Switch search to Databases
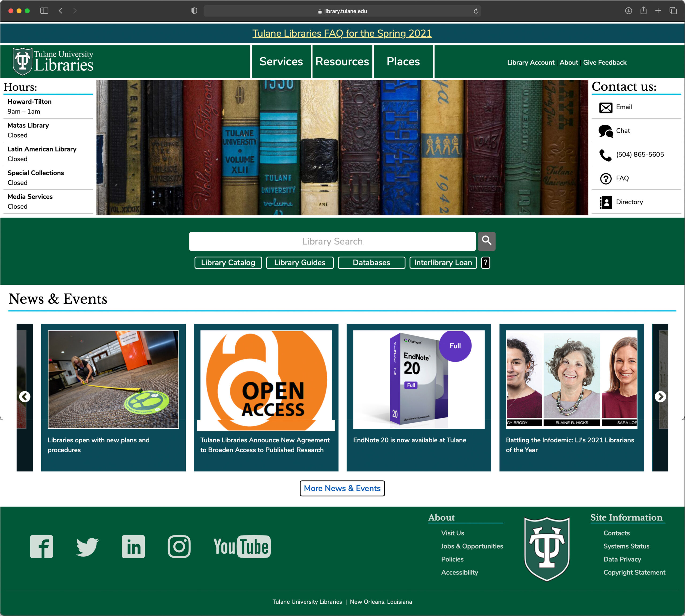685x616 pixels. click(x=371, y=263)
